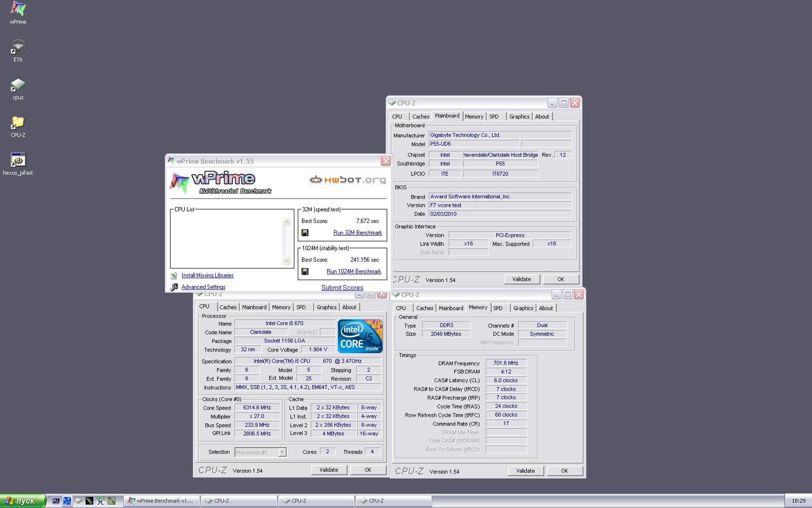Click Run 32M Benchmark link
The image size is (812, 508).
click(358, 233)
